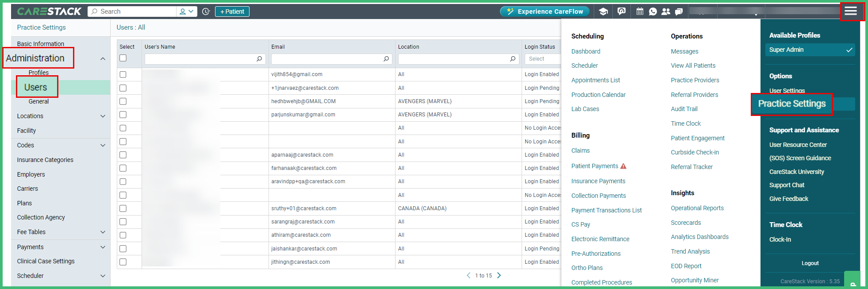This screenshot has width=868, height=289.
Task: Open the Login Status Select dropdown
Action: [542, 59]
